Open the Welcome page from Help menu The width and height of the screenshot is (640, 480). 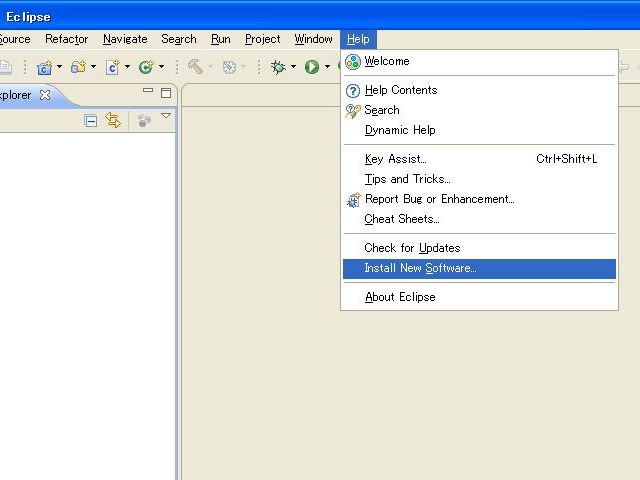479,62
